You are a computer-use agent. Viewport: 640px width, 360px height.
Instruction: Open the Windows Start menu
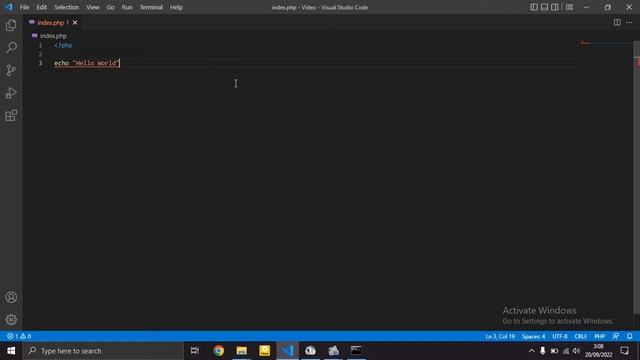coord(11,351)
